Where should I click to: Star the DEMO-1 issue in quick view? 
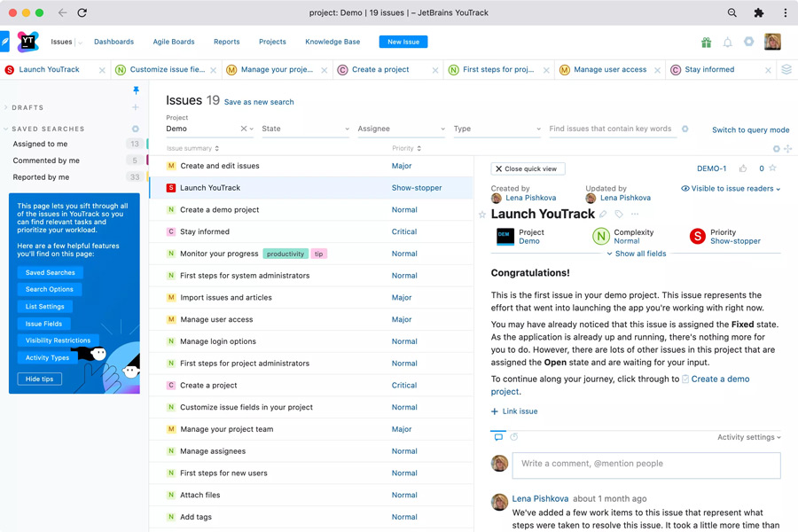772,168
